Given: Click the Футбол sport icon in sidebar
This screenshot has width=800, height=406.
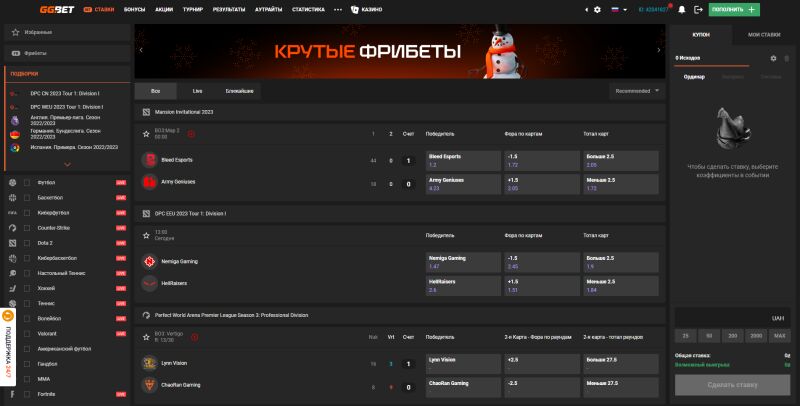Looking at the screenshot, I should point(13,183).
